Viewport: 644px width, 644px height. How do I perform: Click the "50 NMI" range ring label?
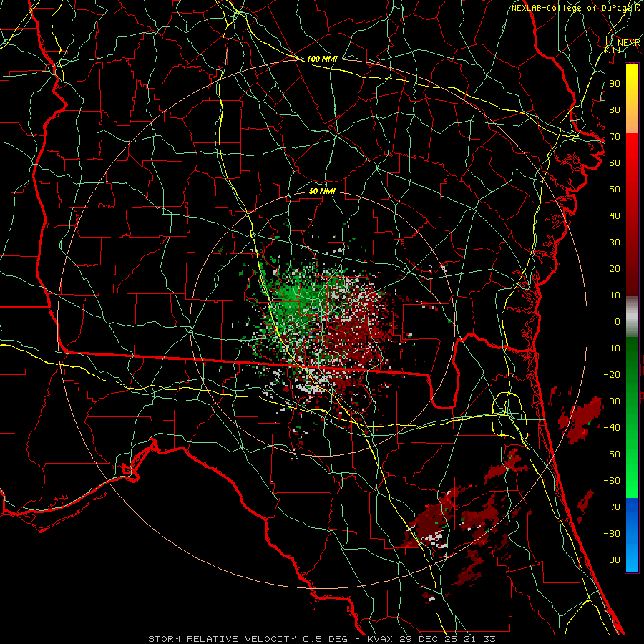click(x=322, y=191)
